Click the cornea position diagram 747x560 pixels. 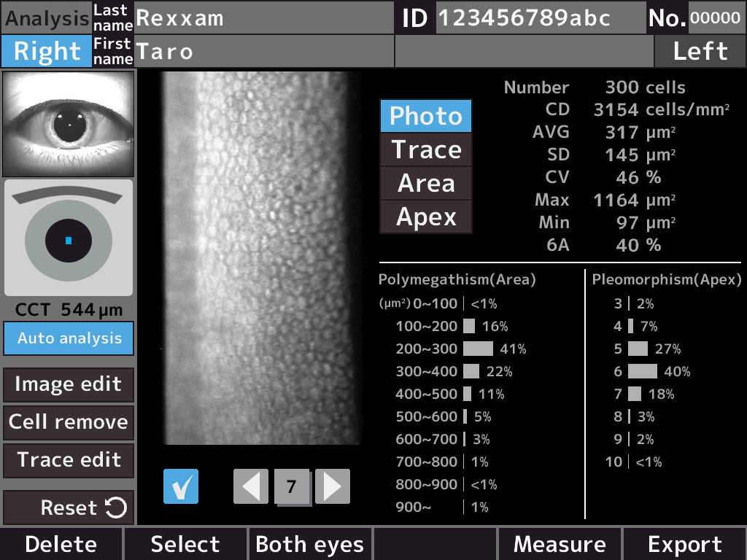[69, 238]
